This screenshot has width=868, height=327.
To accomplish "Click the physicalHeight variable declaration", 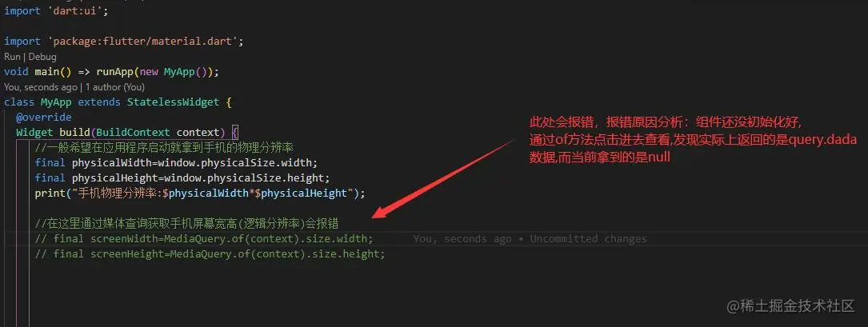I will (x=114, y=178).
